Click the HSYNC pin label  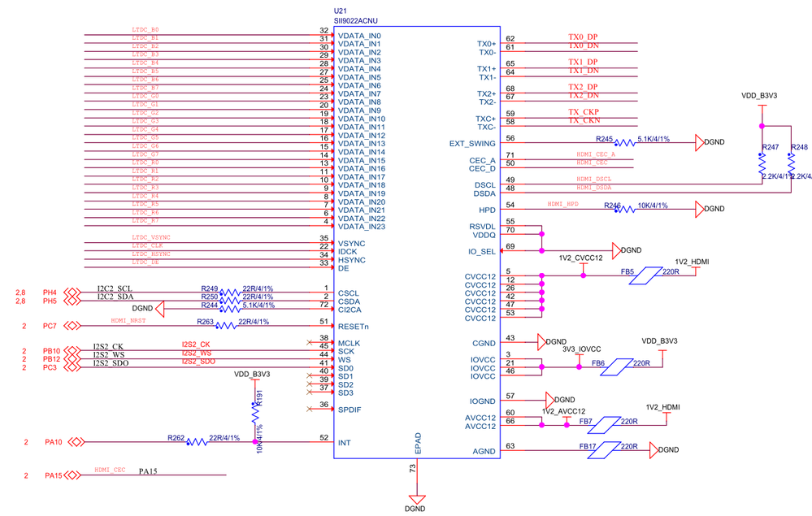pos(352,260)
